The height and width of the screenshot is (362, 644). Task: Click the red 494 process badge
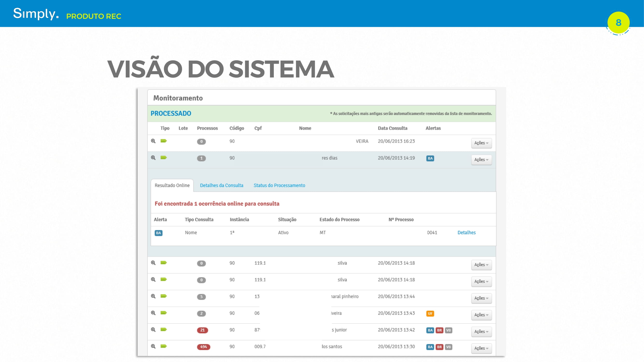click(x=204, y=347)
